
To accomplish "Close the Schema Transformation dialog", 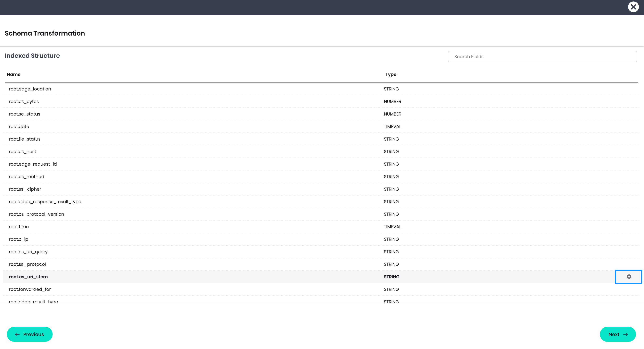I will [x=633, y=7].
